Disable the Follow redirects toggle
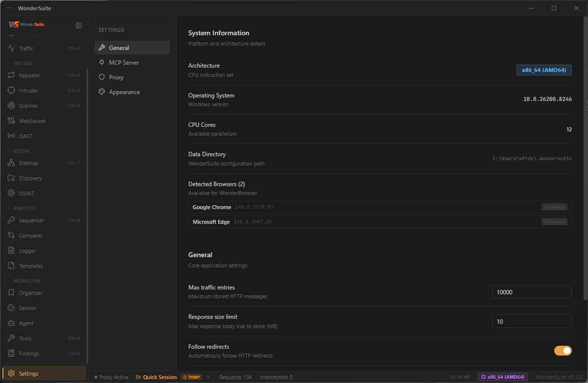 coord(563,351)
